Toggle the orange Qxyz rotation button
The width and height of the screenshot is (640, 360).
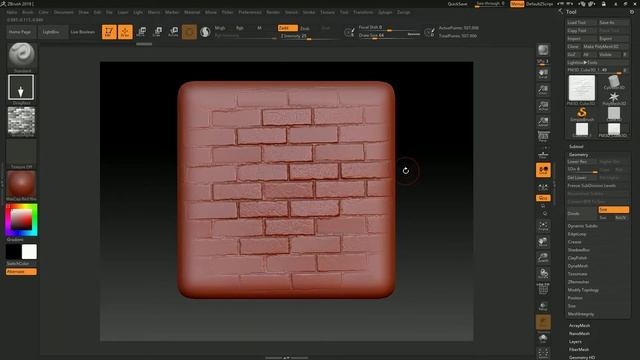(543, 198)
